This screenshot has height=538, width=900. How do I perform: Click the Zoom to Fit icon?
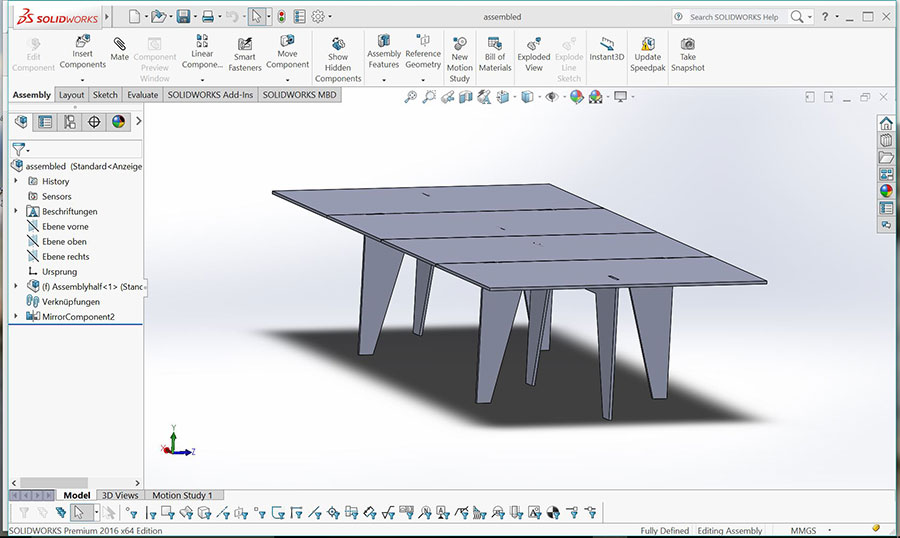tap(410, 97)
